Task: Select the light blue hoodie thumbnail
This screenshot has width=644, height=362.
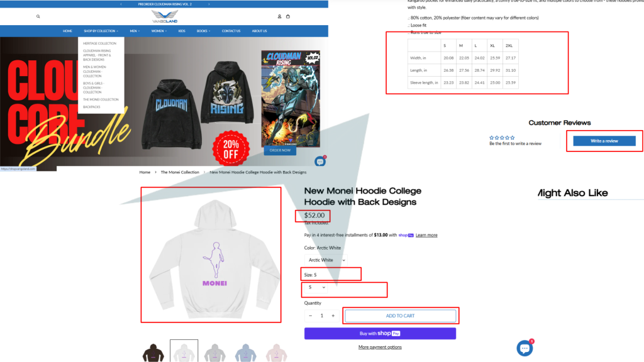Action: click(246, 353)
